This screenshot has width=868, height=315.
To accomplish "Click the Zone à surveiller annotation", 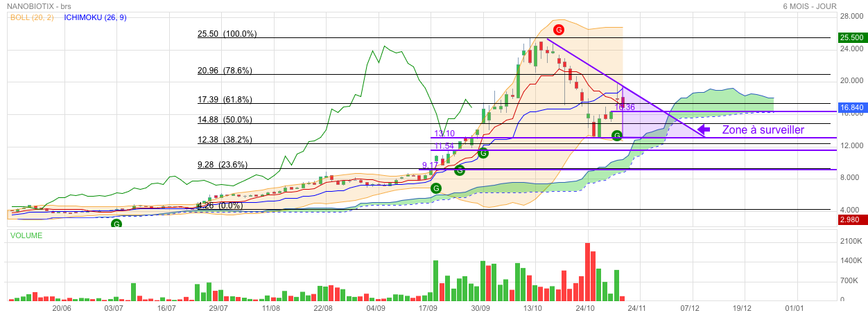I will pyautogui.click(x=763, y=129).
